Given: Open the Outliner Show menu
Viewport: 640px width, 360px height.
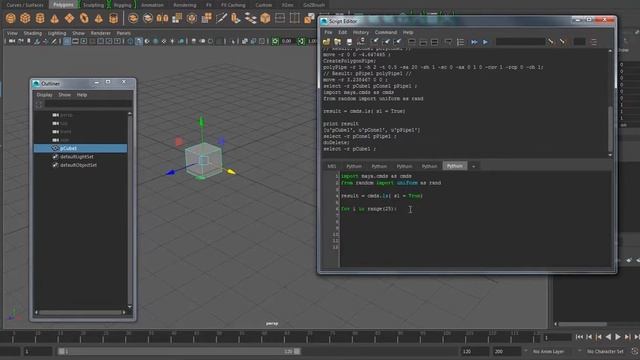Looking at the screenshot, I should pyautogui.click(x=64, y=95).
